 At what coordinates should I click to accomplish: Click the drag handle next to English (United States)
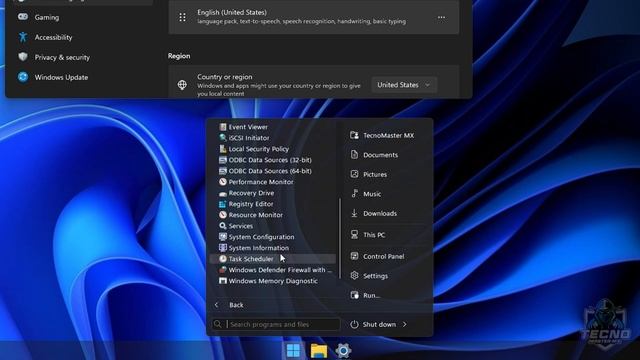[182, 17]
